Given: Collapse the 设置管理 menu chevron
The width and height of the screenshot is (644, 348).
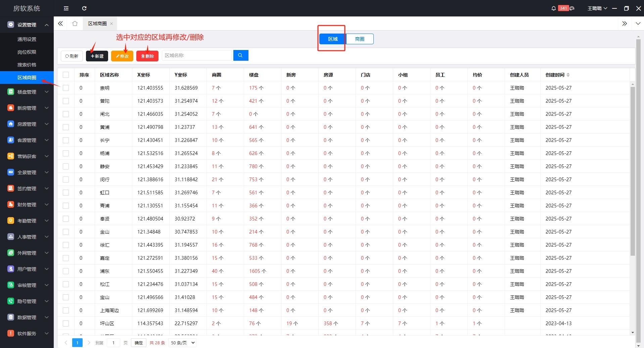Looking at the screenshot, I should [47, 25].
